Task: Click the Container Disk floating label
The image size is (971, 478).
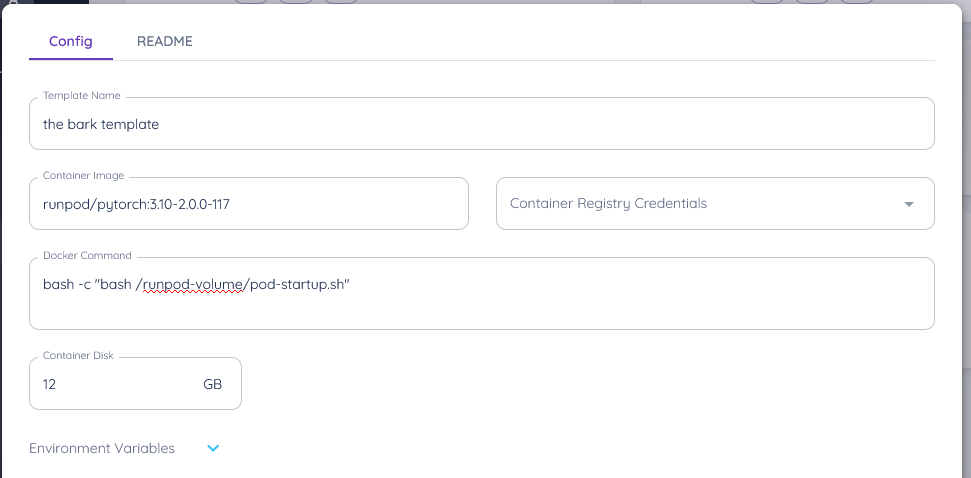Action: click(80, 356)
